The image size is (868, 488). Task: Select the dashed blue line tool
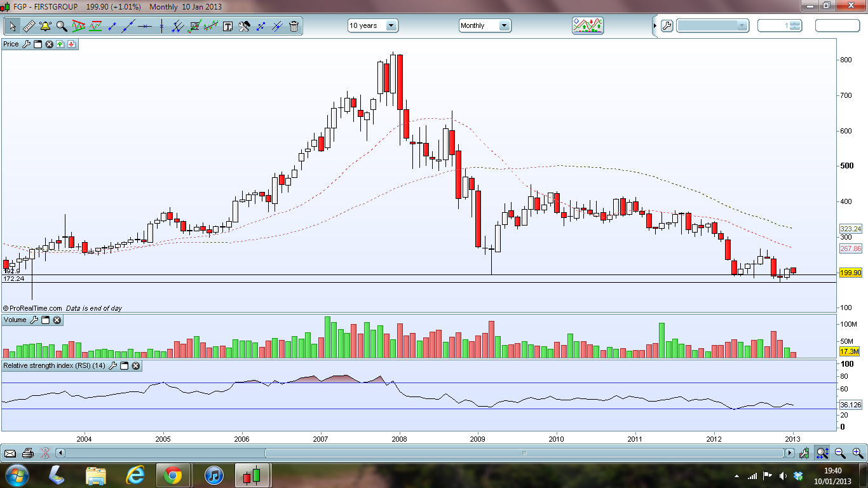[261, 26]
